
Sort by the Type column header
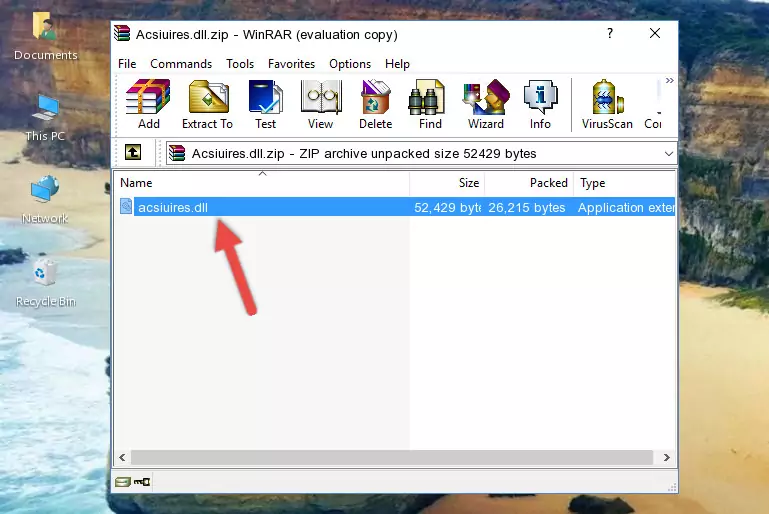point(624,183)
